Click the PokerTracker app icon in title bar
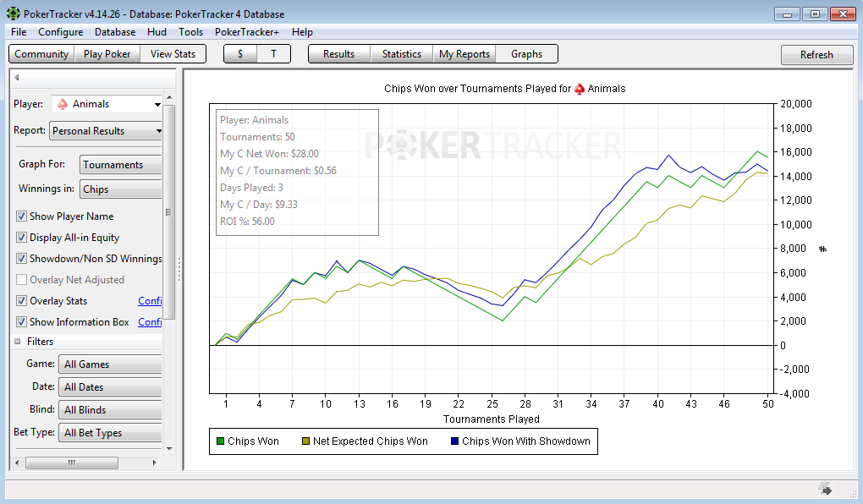 tap(14, 14)
